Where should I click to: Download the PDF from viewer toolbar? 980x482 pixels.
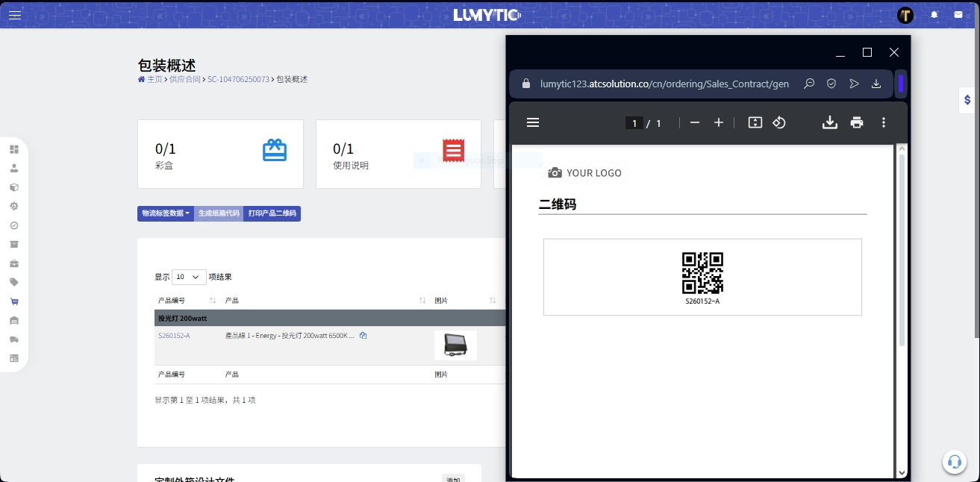click(830, 122)
